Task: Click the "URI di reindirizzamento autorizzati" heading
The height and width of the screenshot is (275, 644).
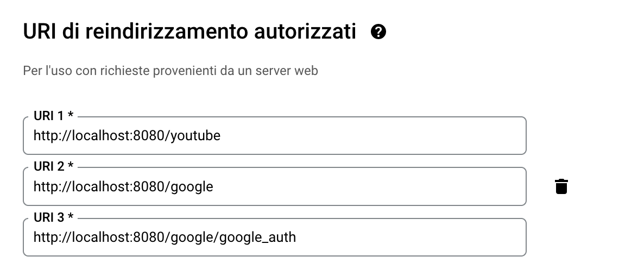Action: 190,33
